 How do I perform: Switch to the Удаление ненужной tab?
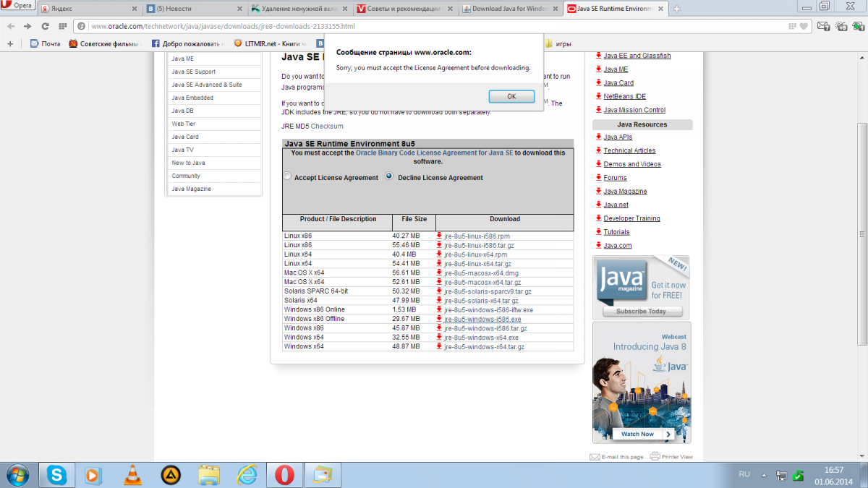point(300,9)
